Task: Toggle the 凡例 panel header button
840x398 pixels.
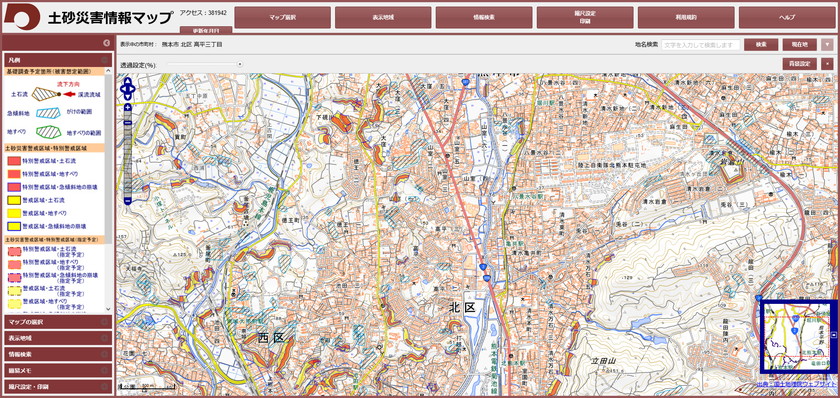Action: 106,60
